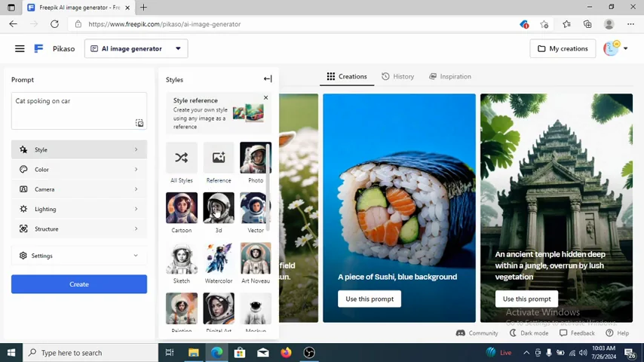This screenshot has width=644, height=362.
Task: Open a new browser tab
Action: click(x=143, y=8)
